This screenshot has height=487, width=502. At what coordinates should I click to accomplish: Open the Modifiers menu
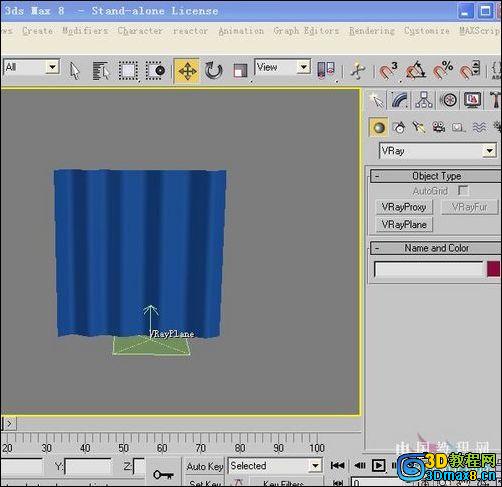[85, 31]
